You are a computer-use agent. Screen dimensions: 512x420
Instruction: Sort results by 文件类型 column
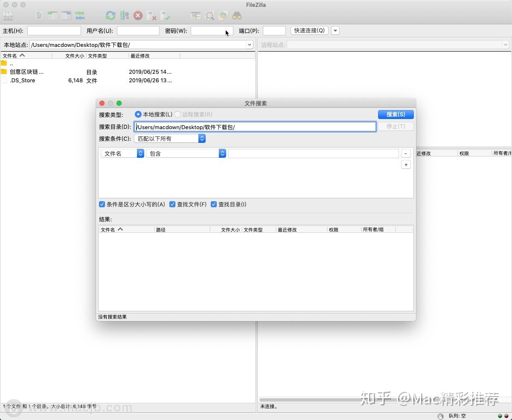point(259,229)
